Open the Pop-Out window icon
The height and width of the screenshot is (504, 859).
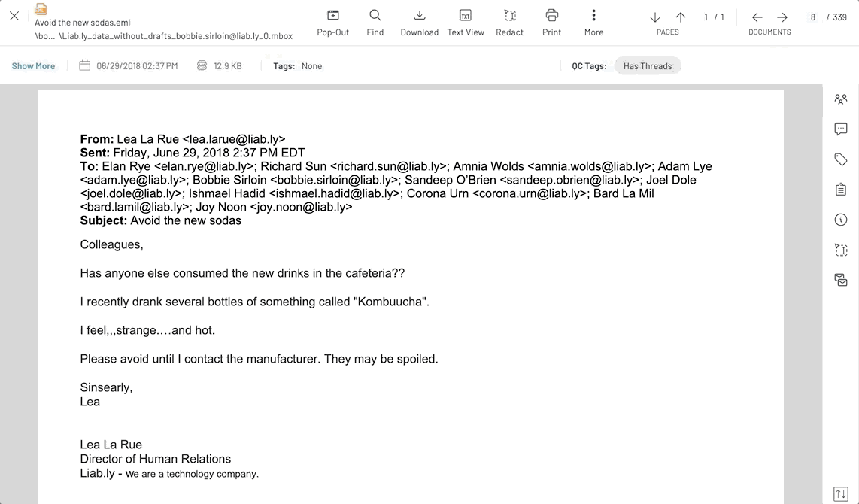click(x=333, y=15)
